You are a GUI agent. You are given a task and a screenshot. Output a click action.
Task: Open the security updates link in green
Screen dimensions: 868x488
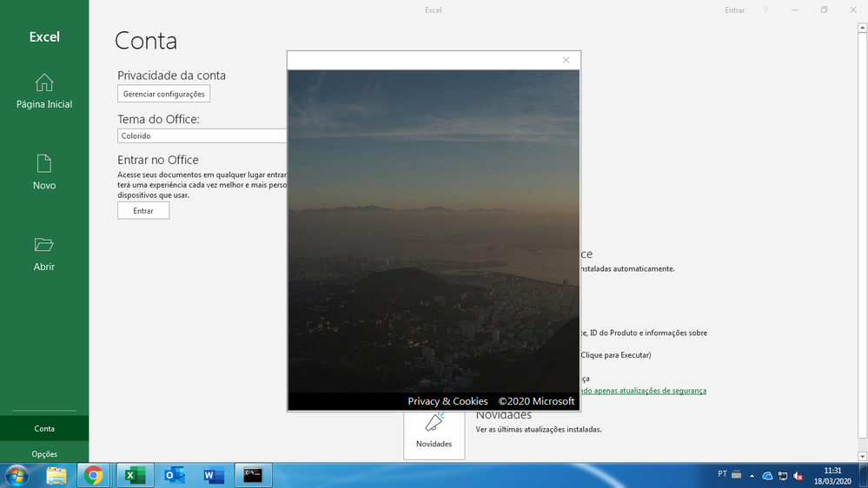pyautogui.click(x=643, y=391)
